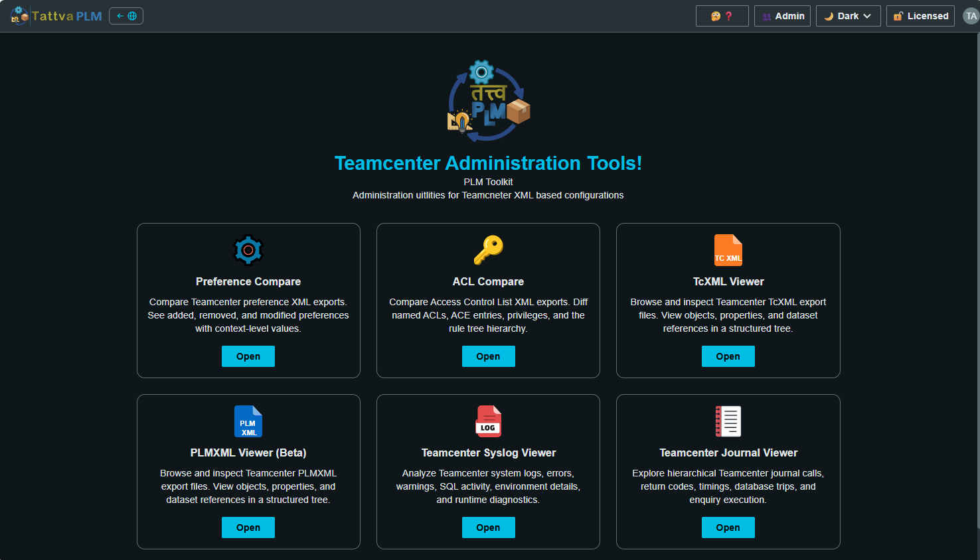This screenshot has width=980, height=560.
Task: Click the "Explore hierarchical Teamcenter journal calls" description
Action: (728, 486)
